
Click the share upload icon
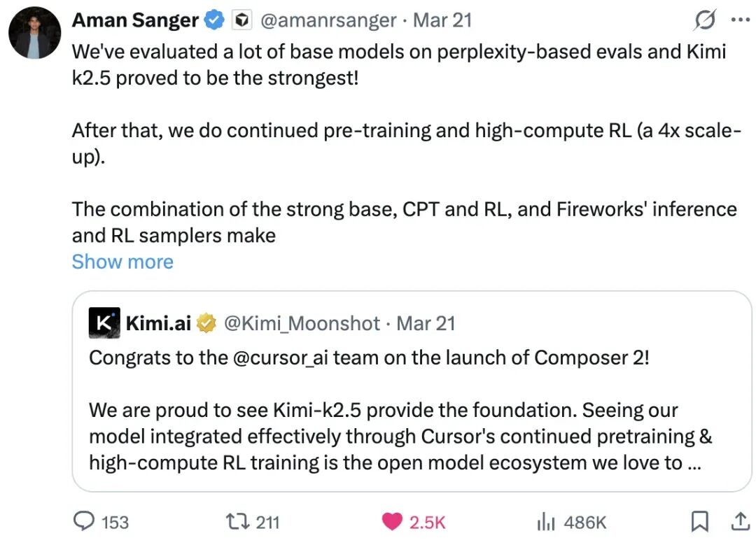(x=739, y=521)
